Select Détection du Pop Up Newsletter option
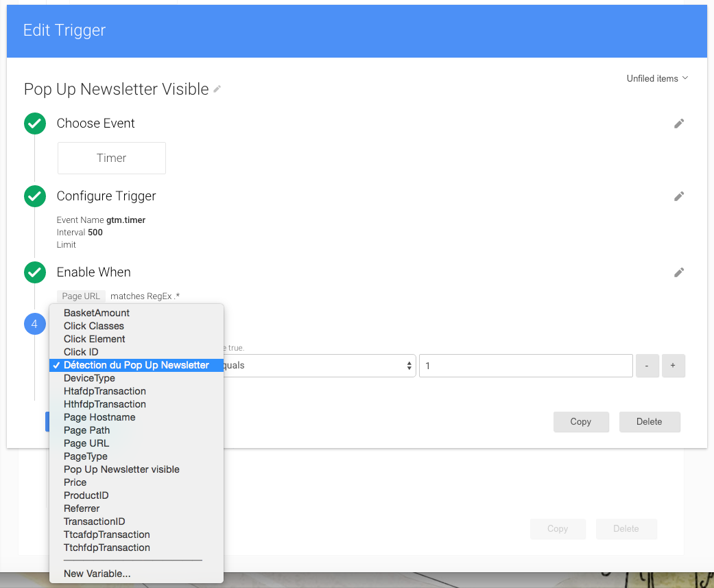714x588 pixels. (x=136, y=365)
